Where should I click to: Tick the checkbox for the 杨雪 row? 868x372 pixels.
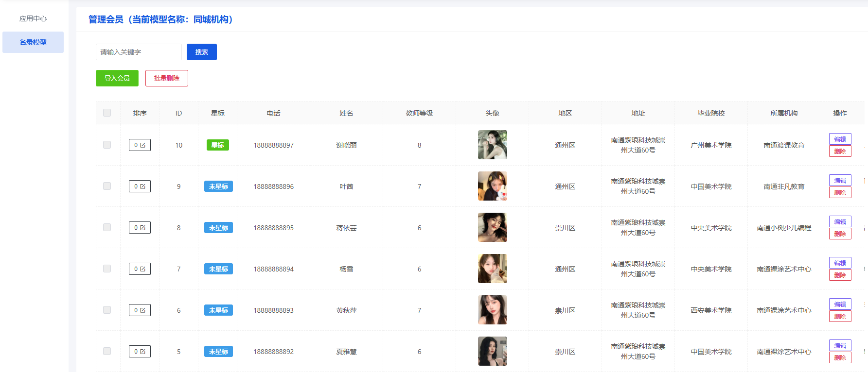pos(107,269)
